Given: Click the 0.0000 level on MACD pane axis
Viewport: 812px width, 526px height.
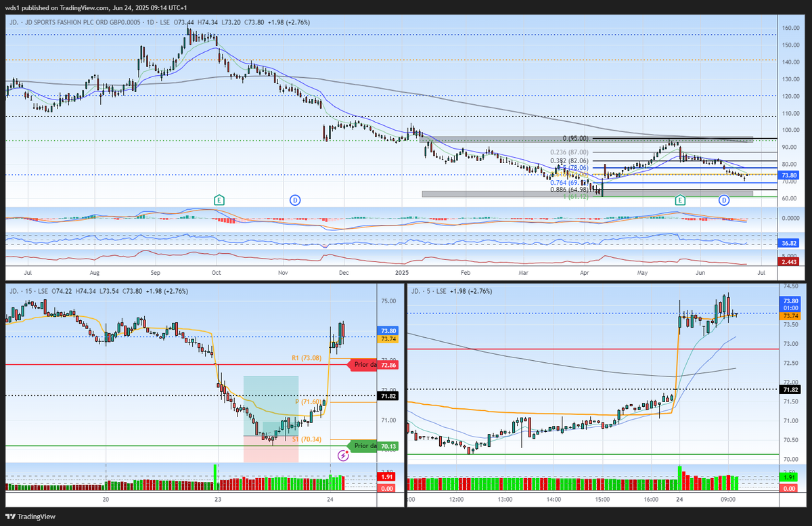Looking at the screenshot, I should [791, 219].
